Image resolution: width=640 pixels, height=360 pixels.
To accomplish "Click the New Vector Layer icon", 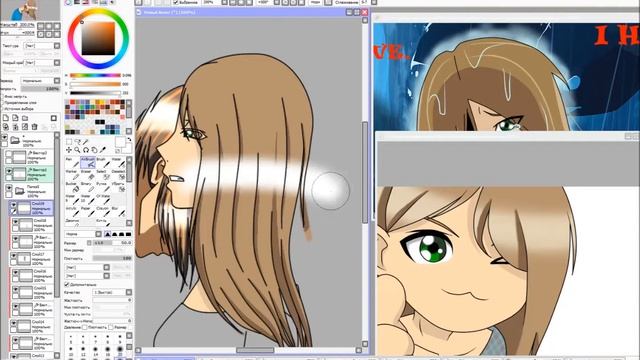I will (x=15, y=118).
